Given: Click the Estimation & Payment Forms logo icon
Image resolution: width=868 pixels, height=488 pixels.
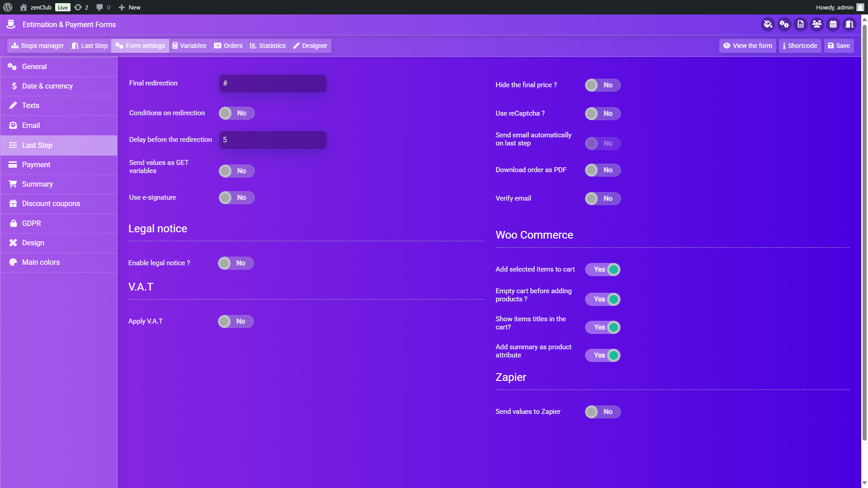Looking at the screenshot, I should pos(11,24).
